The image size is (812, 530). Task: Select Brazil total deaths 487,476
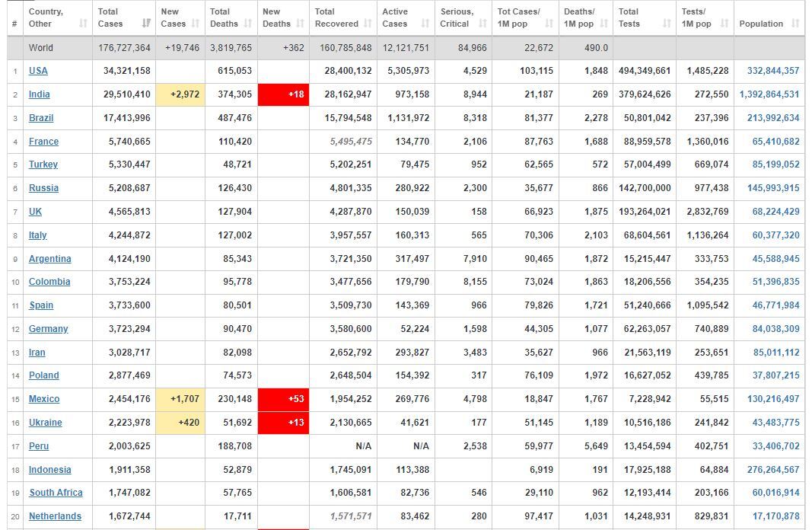pos(234,118)
